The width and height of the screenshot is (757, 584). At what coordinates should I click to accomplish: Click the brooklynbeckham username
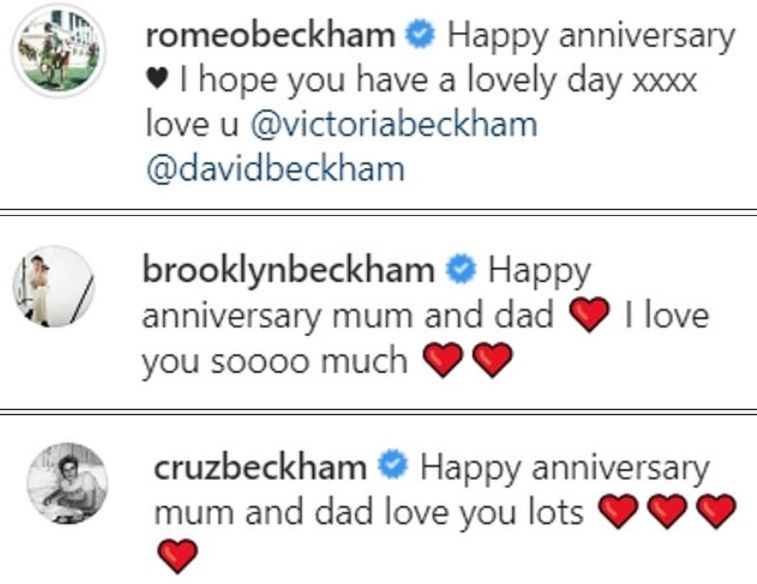tap(289, 271)
